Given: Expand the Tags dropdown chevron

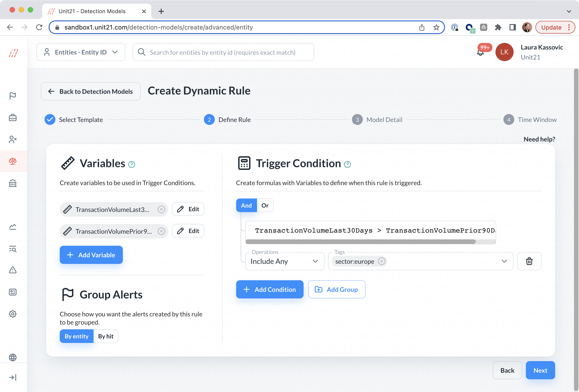Looking at the screenshot, I should [504, 261].
